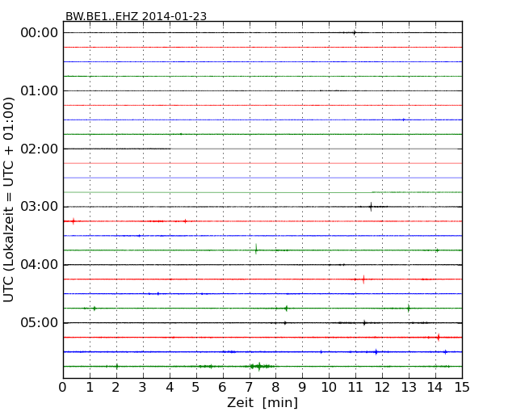
Task: Click the x-axis tick label 13
Action: tap(409, 387)
